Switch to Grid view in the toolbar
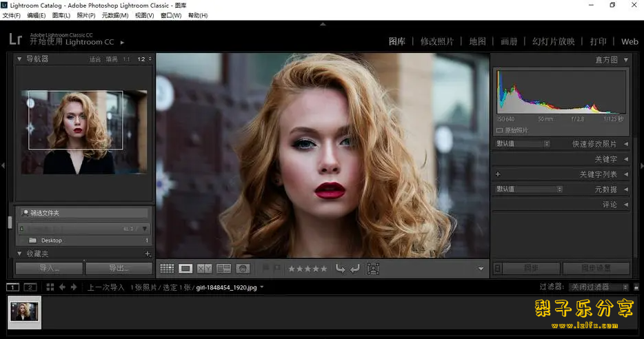Screen dimensions: 644x339 coord(167,269)
